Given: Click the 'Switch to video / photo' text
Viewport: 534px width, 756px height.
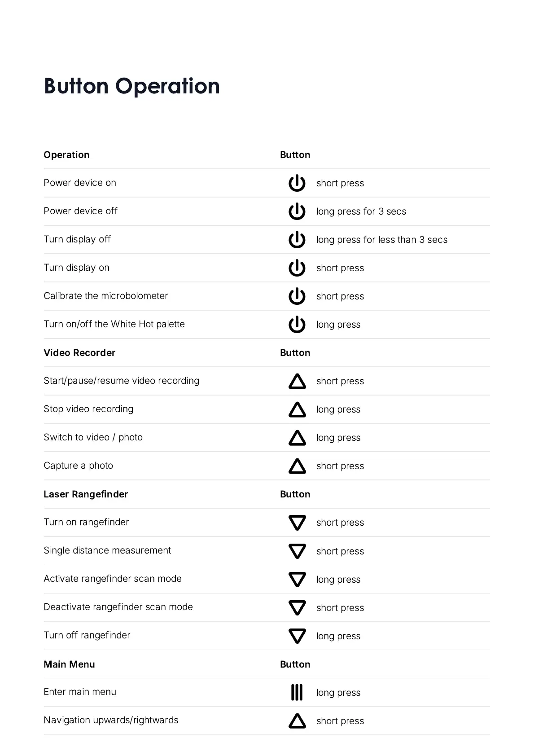Looking at the screenshot, I should 93,437.
